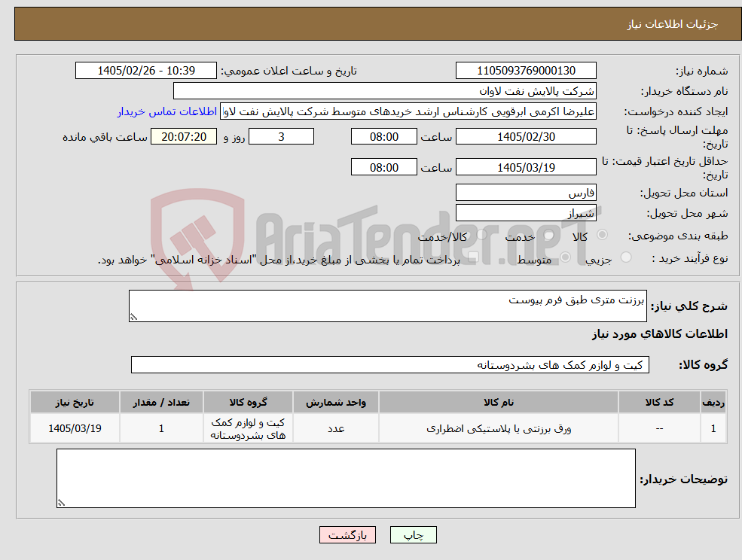The image size is (742, 560).
Task: Click the تعداد / مقدار column header
Action: tap(161, 402)
